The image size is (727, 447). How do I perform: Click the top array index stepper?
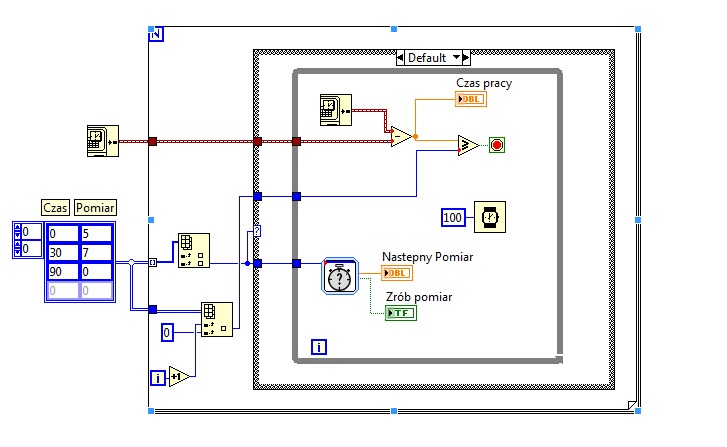coord(18,231)
